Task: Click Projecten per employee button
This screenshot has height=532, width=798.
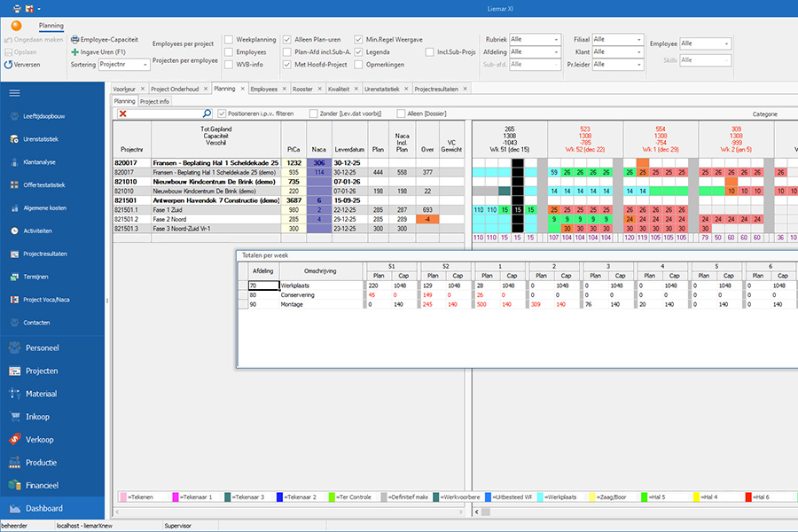Action: point(185,60)
